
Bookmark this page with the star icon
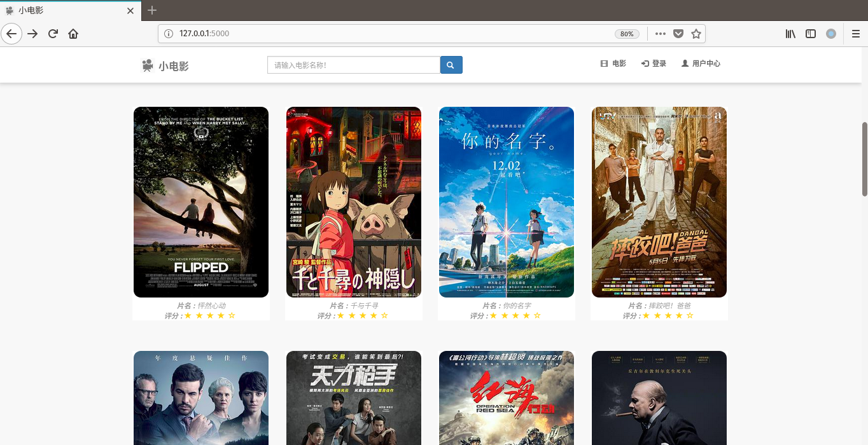[x=696, y=34]
